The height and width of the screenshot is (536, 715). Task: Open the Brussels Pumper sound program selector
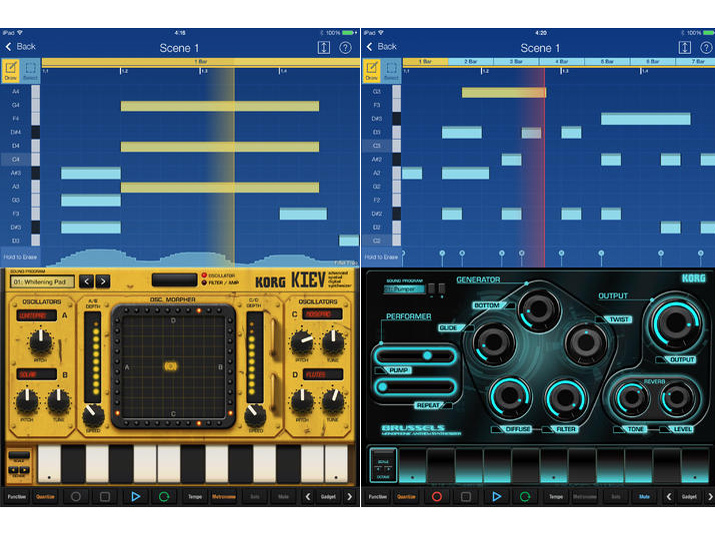[x=404, y=289]
